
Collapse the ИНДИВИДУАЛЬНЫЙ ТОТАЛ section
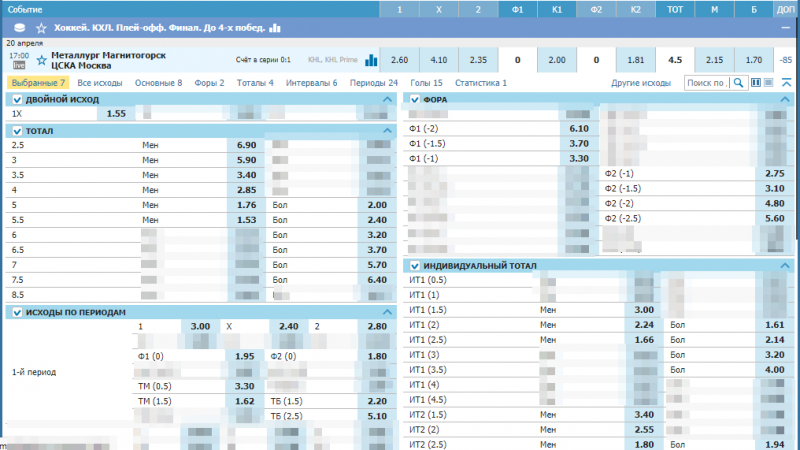(786, 266)
